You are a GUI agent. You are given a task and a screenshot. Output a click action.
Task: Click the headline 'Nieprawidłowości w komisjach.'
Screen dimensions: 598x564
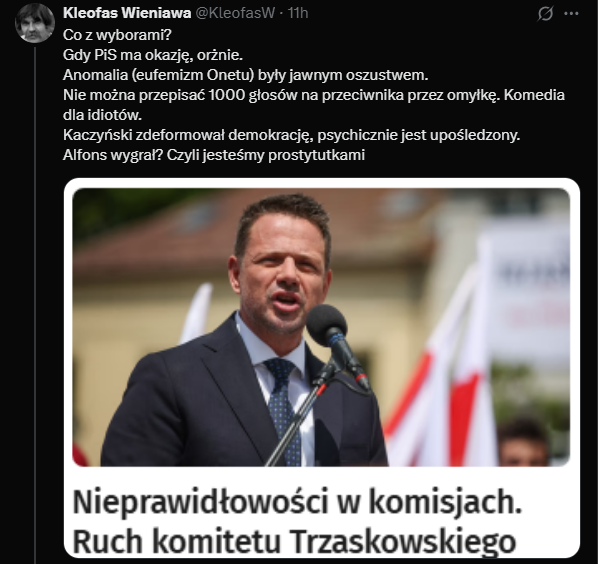(297, 501)
